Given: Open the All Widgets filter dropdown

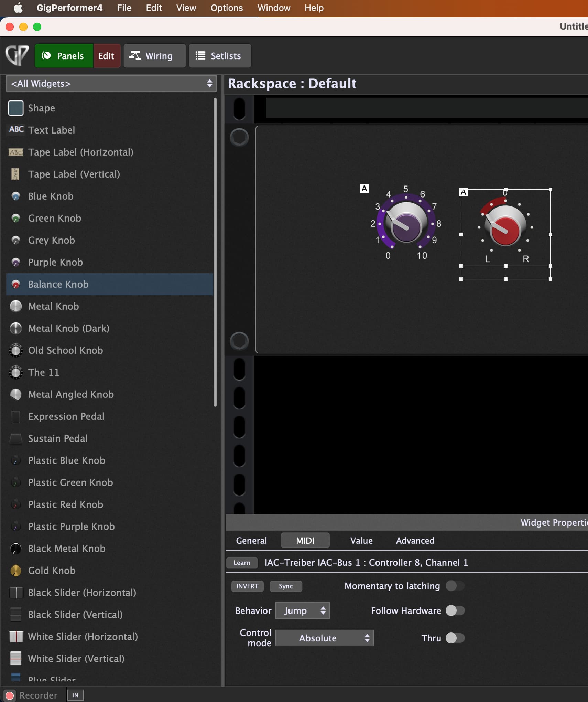Looking at the screenshot, I should [x=111, y=84].
